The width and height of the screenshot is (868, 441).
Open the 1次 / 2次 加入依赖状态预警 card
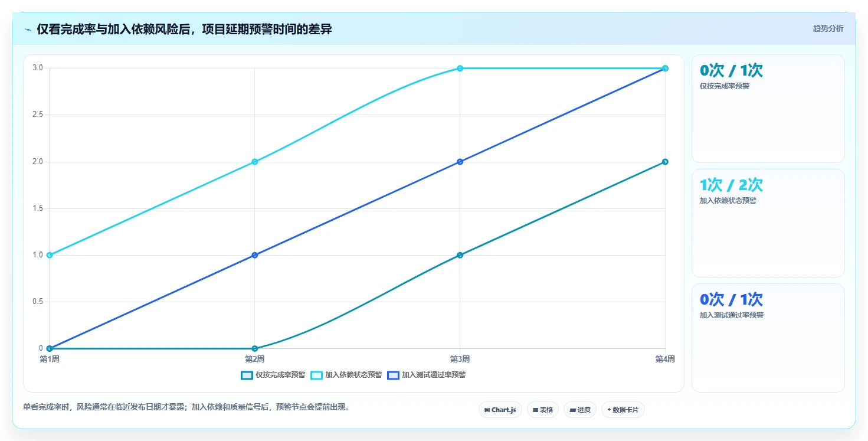[768, 223]
